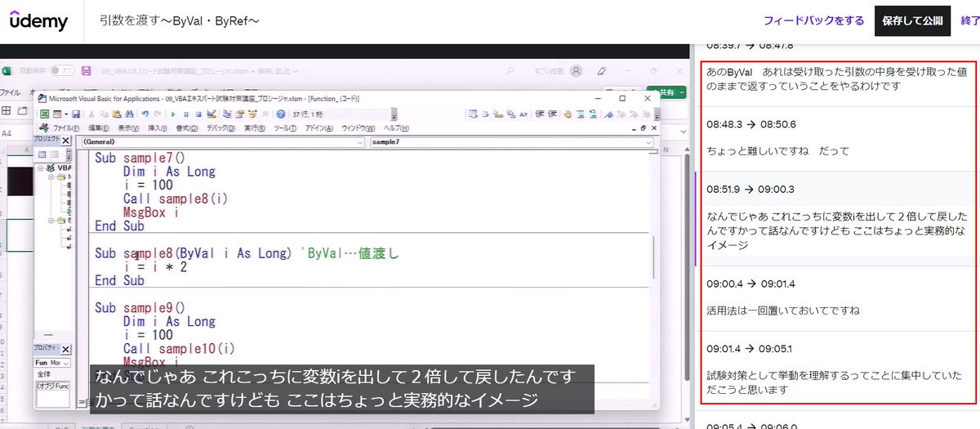Close the プロパティ properties pane

click(66, 349)
